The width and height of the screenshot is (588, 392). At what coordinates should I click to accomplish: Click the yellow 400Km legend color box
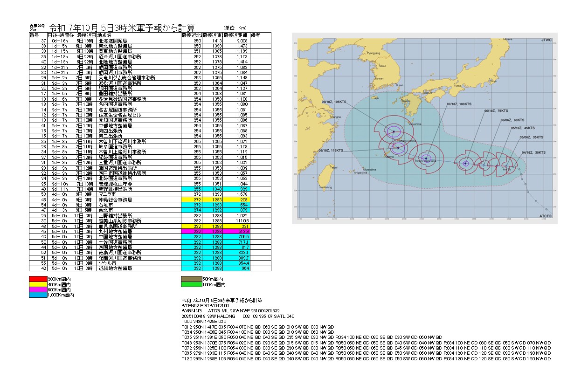(38, 284)
